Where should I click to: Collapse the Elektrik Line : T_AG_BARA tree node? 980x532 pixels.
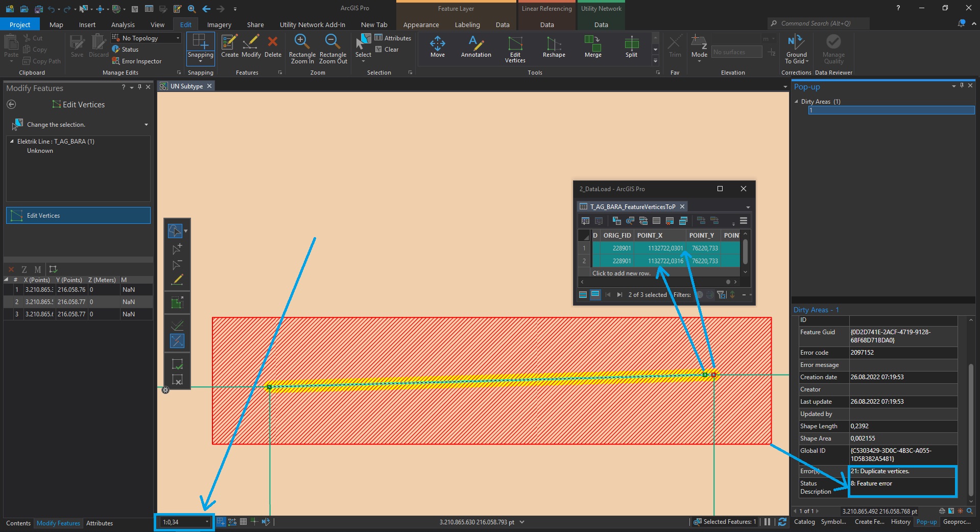12,142
